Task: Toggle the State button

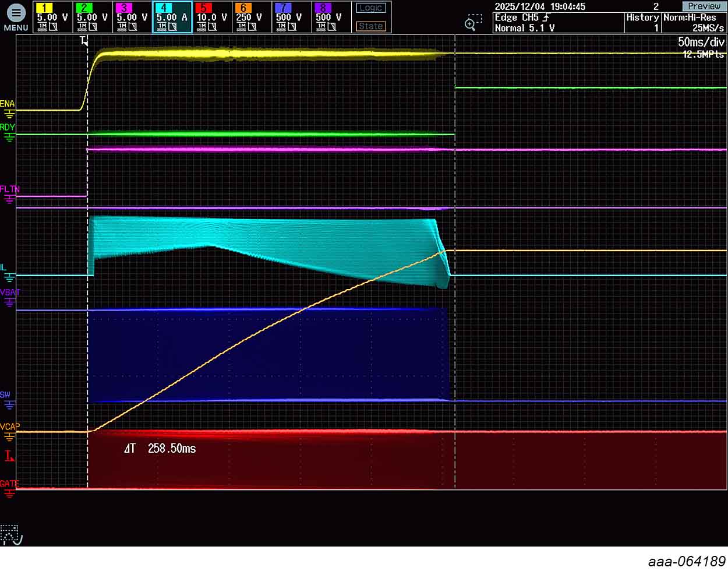Action: [371, 26]
